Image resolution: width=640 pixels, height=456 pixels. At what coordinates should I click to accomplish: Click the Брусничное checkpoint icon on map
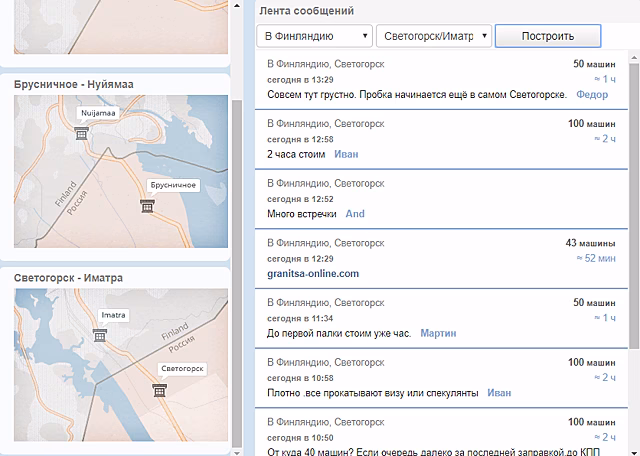147,206
